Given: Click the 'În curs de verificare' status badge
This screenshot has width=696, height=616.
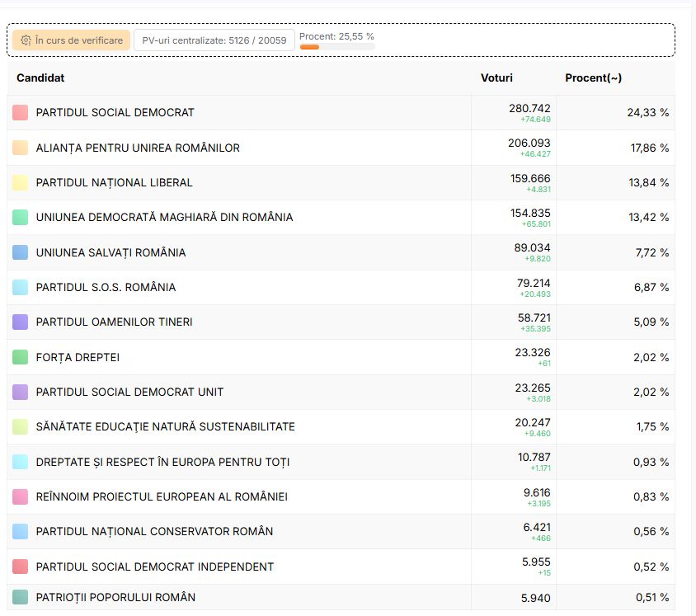Looking at the screenshot, I should pos(71,40).
